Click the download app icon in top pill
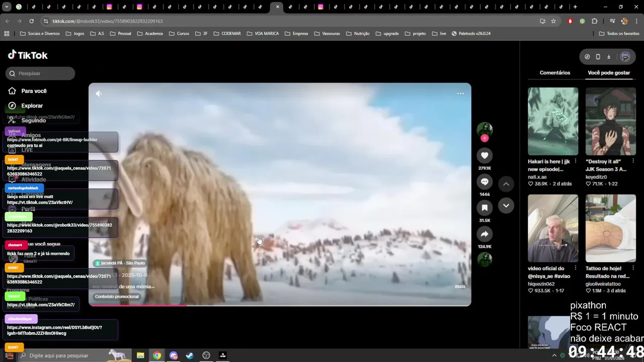 pos(608,57)
